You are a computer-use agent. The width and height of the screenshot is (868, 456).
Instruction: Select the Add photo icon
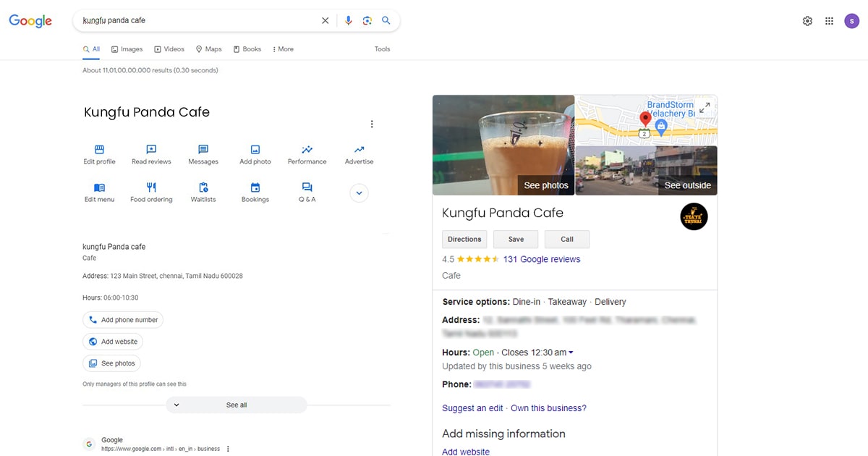coord(255,150)
